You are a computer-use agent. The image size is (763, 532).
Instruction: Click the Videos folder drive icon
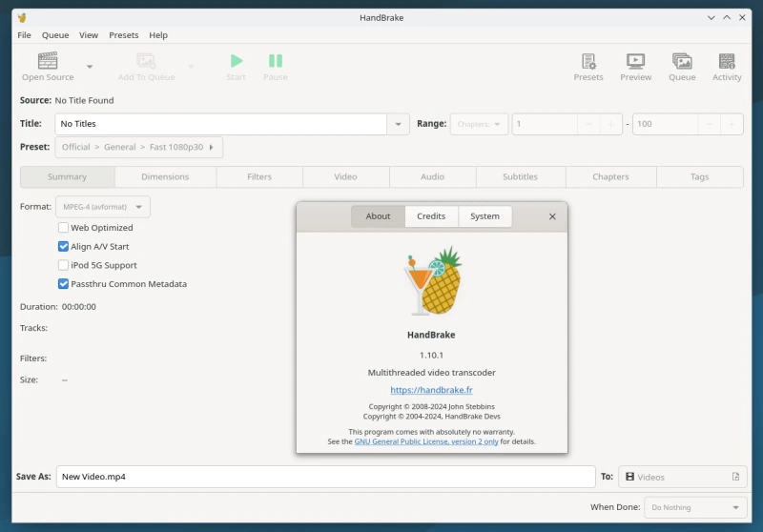pos(629,477)
